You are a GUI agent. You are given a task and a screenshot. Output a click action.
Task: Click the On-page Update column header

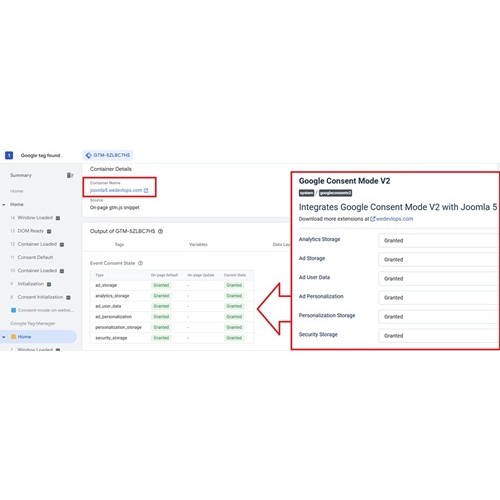[x=201, y=275]
